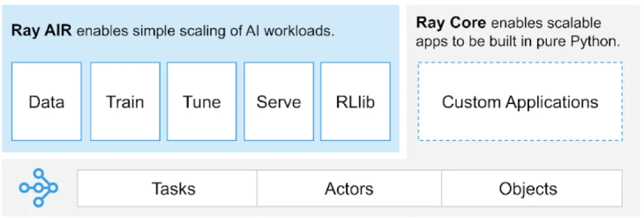Select the Tasks cell in Ray Core row
The image size is (644, 218).
pos(167,189)
